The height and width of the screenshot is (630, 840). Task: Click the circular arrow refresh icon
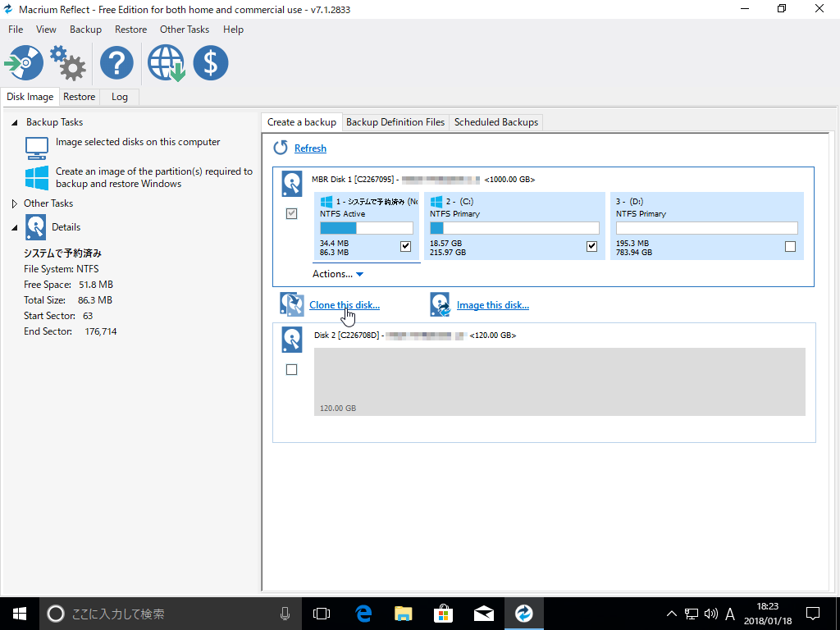(x=281, y=148)
